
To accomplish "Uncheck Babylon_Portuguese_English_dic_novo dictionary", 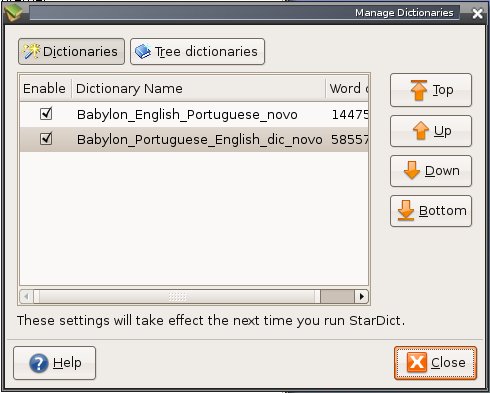I will pyautogui.click(x=46, y=139).
